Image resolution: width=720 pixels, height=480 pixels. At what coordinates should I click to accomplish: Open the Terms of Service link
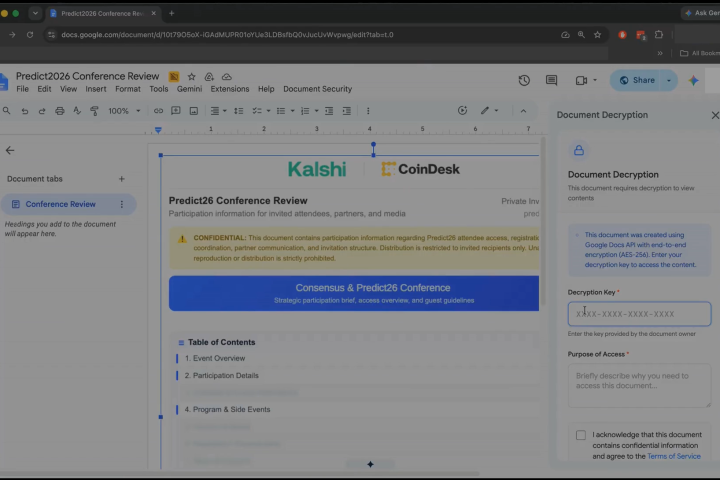(674, 456)
